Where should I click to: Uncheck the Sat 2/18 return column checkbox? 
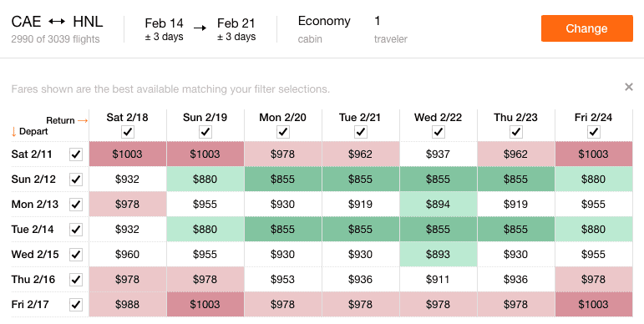pyautogui.click(x=127, y=132)
